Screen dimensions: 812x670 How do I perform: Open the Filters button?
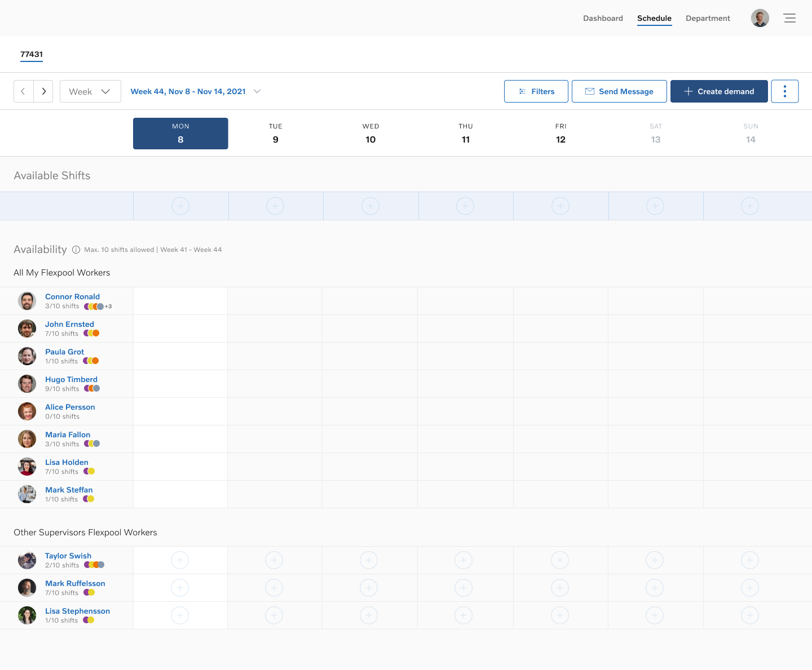[x=536, y=91]
